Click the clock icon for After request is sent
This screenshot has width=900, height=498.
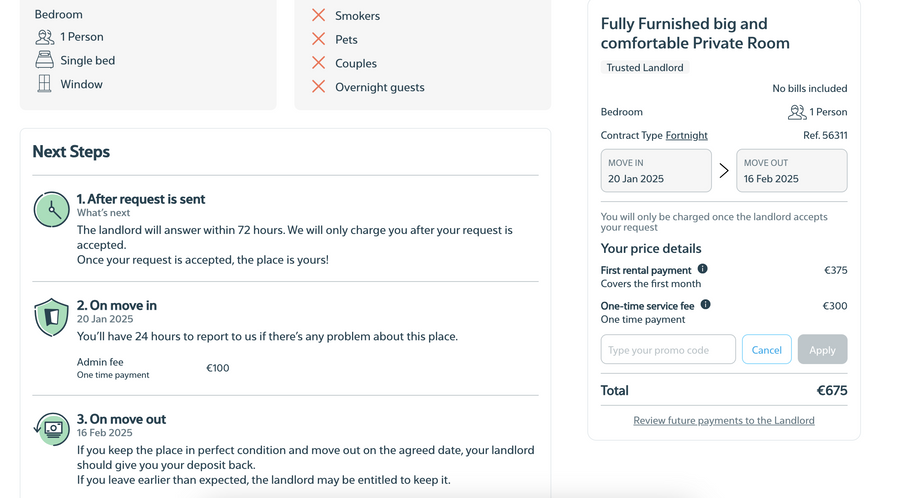(51, 209)
